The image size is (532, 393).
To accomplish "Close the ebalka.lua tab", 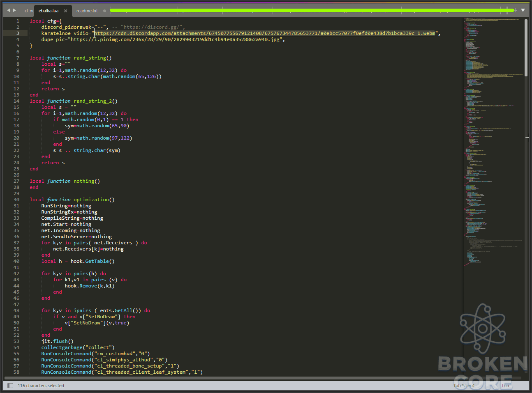I will (65, 11).
